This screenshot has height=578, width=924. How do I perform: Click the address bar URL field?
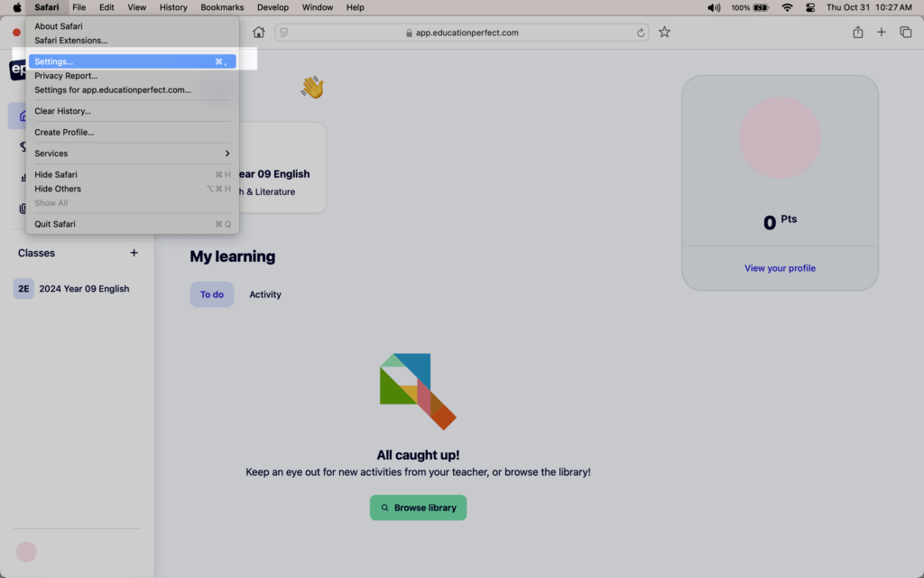(x=462, y=33)
